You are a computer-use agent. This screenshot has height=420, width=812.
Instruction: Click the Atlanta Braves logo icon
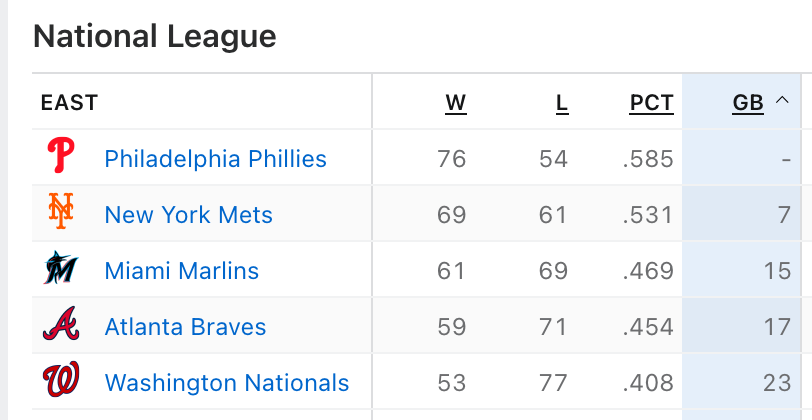point(61,323)
